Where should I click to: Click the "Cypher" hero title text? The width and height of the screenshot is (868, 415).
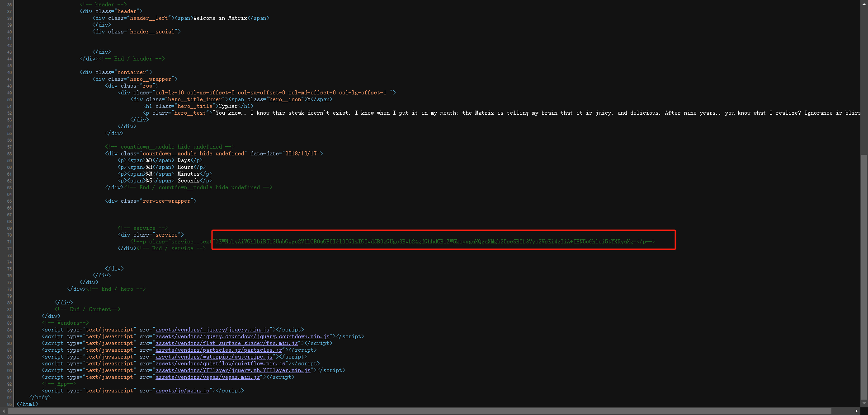228,106
